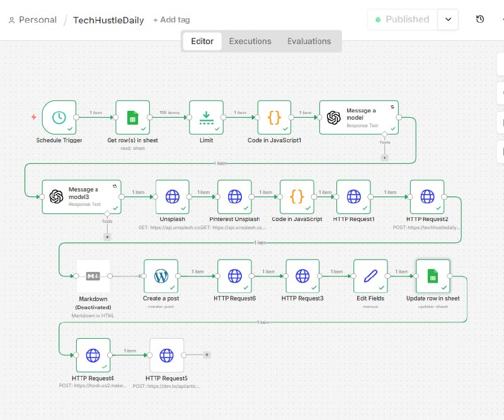Switch to the Evaluations tab
This screenshot has width=504, height=420.
pyautogui.click(x=309, y=41)
